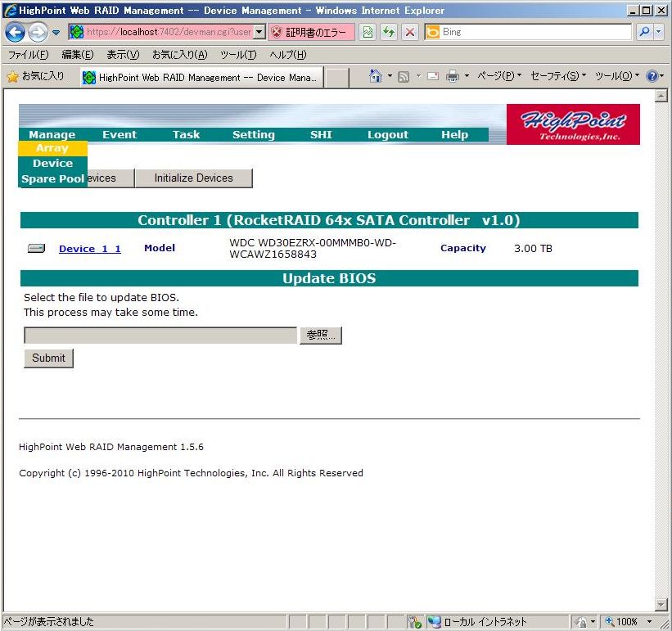Click the RSS feeds icon
The width and height of the screenshot is (672, 631).
tap(404, 77)
